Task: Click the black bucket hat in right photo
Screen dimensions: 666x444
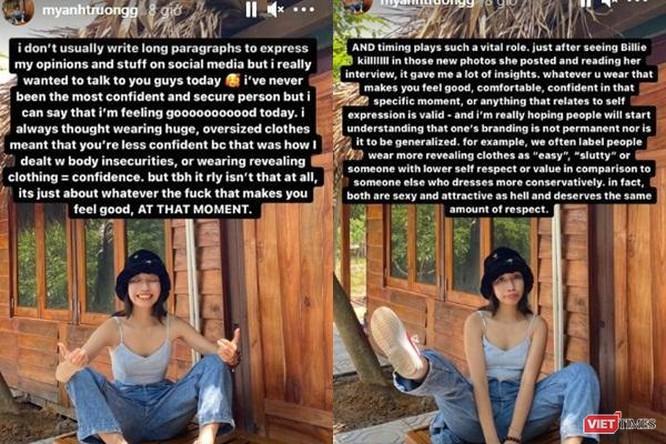Action: (507, 271)
